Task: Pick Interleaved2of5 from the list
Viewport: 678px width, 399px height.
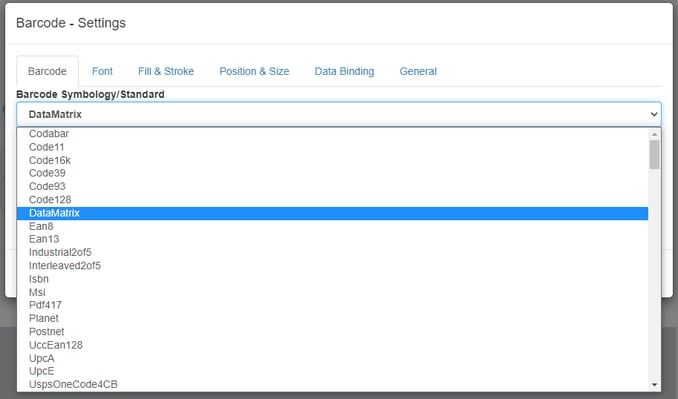Action: 332,266
